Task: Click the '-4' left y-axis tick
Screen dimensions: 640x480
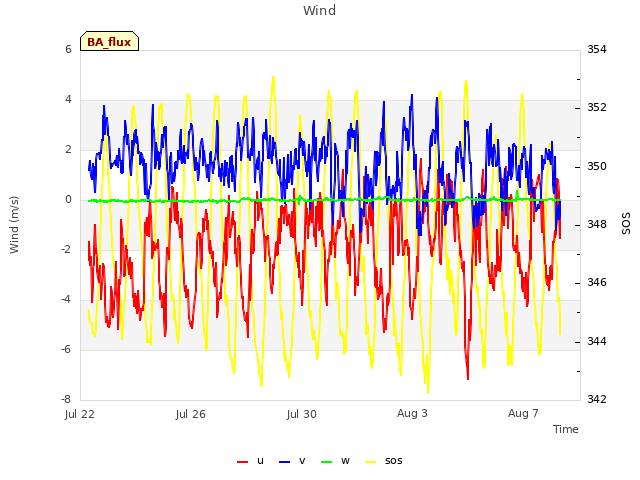Action: point(66,300)
